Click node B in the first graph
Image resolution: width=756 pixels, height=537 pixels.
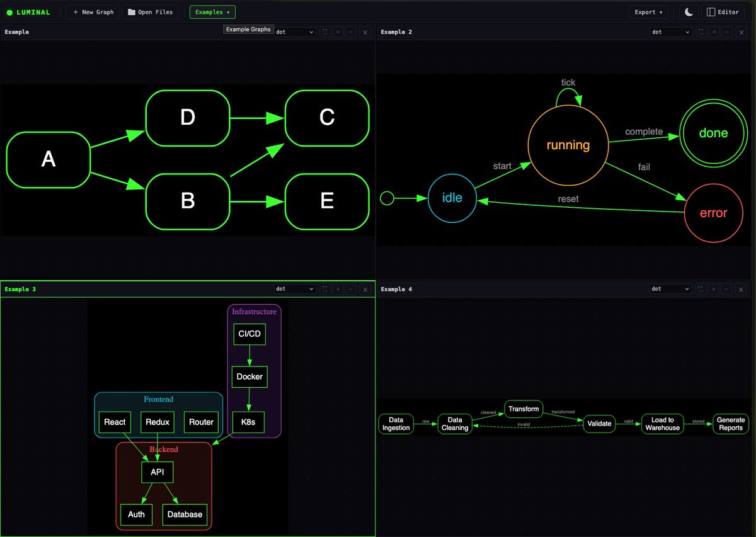(x=188, y=201)
